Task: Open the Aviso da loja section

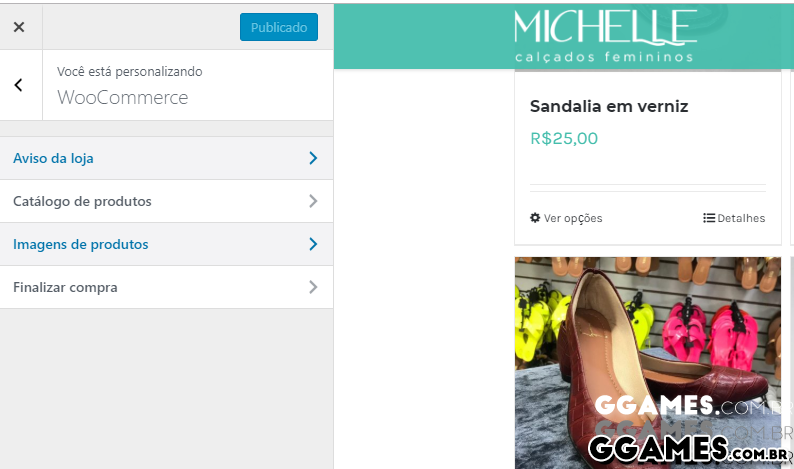Action: click(x=167, y=158)
